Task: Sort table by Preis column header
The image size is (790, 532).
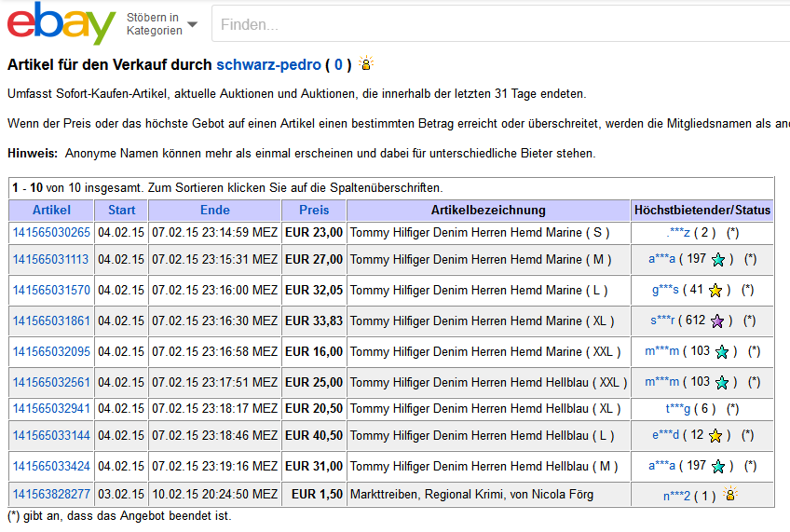Action: click(x=314, y=210)
